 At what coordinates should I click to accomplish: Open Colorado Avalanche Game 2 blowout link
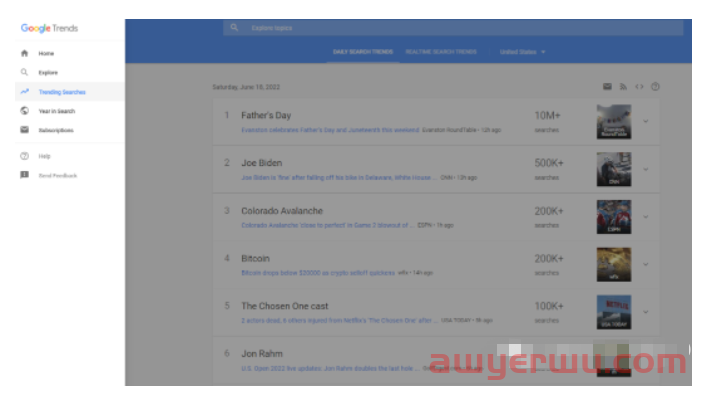pos(327,225)
